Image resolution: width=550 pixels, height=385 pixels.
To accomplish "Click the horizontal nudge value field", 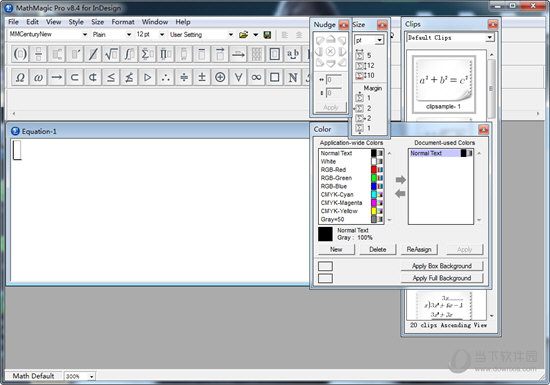I will [x=333, y=80].
